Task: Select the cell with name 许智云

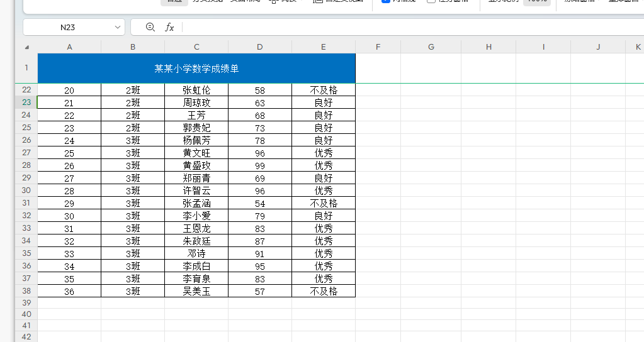Action: pyautogui.click(x=196, y=190)
